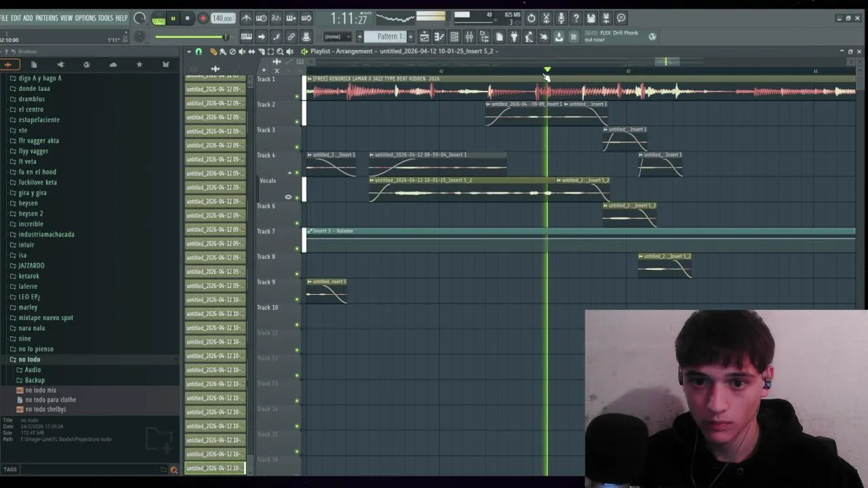The height and width of the screenshot is (488, 868).
Task: Click the undo history circular arrow icon
Action: 531,18
